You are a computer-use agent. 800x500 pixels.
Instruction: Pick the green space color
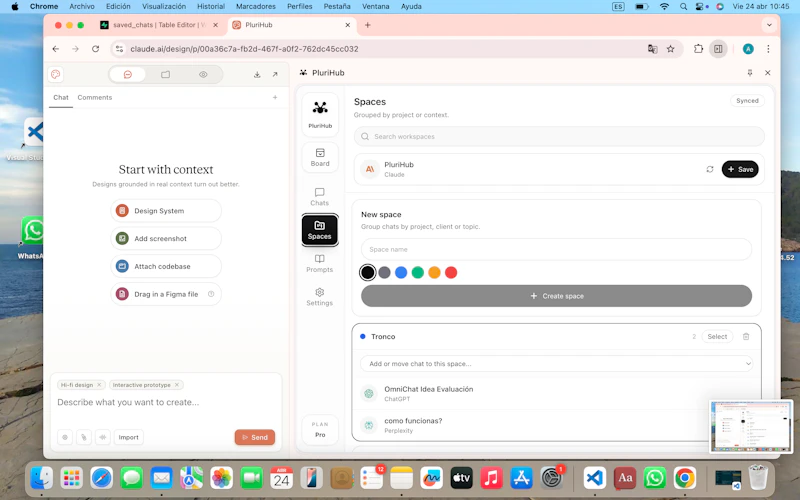coord(418,272)
